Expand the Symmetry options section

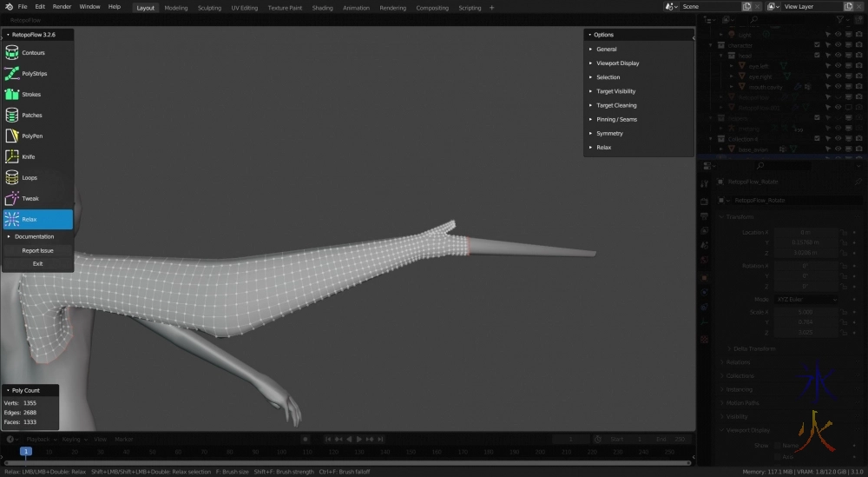(x=609, y=134)
